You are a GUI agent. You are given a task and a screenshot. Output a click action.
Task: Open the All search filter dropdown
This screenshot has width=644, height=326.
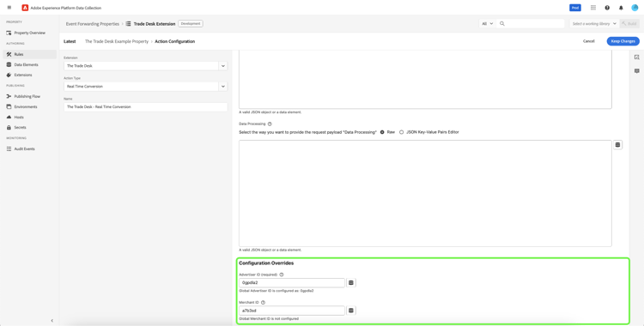click(x=488, y=24)
